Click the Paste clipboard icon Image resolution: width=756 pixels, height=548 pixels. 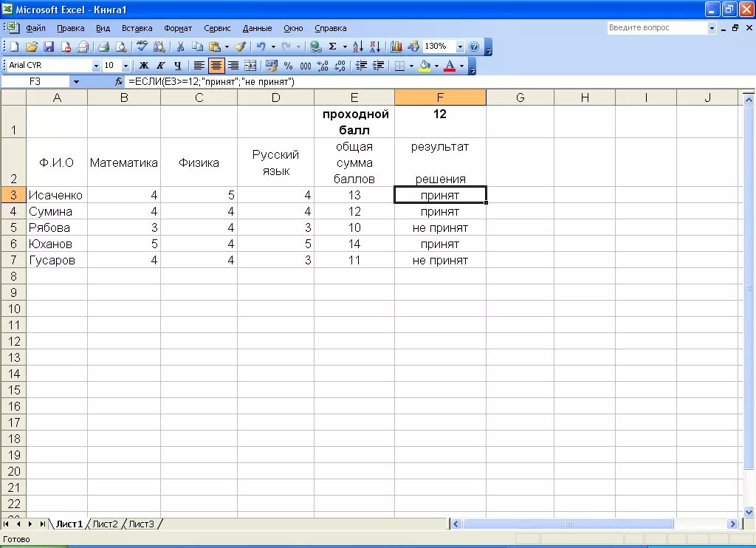pyautogui.click(x=215, y=47)
